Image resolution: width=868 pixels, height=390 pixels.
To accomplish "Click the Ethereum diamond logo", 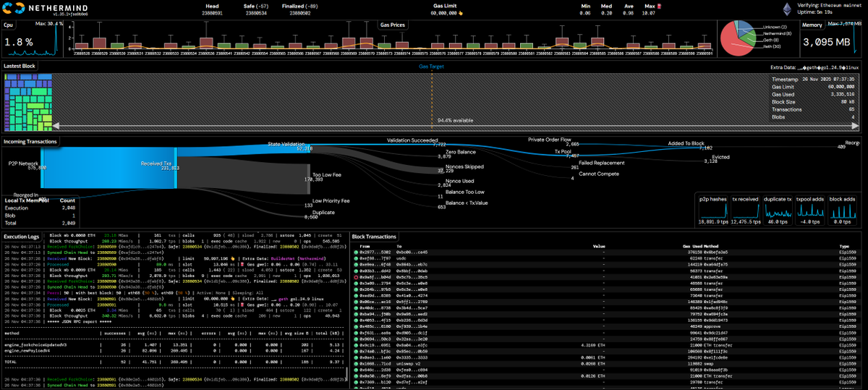I will (786, 9).
